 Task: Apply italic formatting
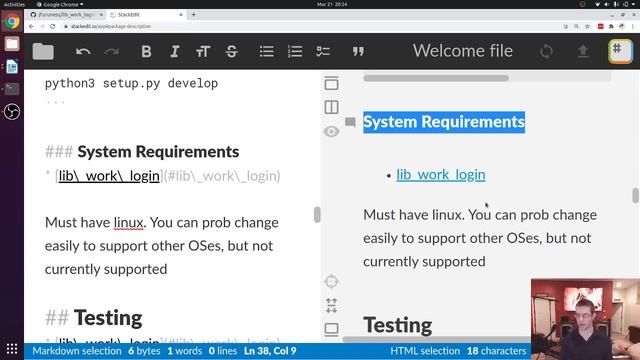(175, 51)
